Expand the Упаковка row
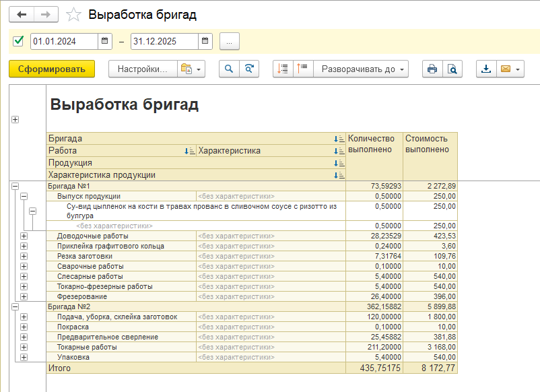540x392 pixels. click(24, 357)
